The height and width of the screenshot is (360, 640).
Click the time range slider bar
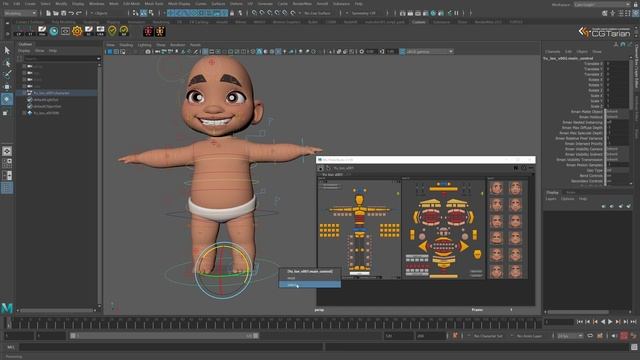pos(164,336)
